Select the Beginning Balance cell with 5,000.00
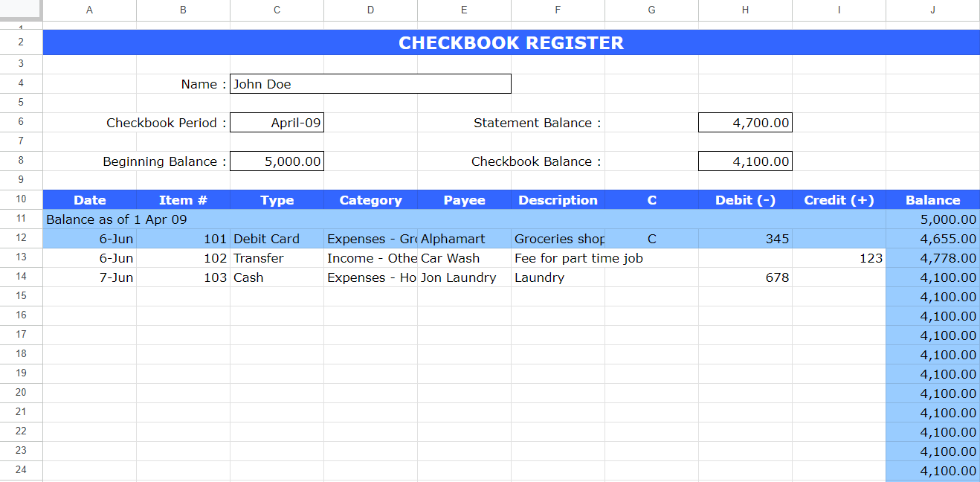The height and width of the screenshot is (482, 980). 277,161
